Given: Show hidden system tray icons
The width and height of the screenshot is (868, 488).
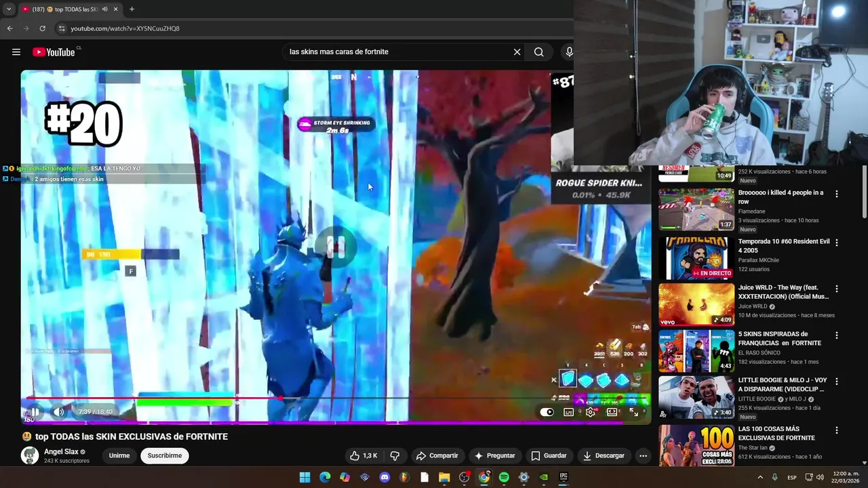Looking at the screenshot, I should pyautogui.click(x=759, y=477).
